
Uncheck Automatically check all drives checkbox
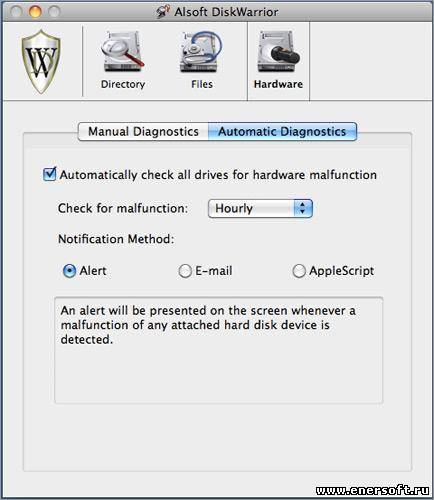click(x=50, y=174)
